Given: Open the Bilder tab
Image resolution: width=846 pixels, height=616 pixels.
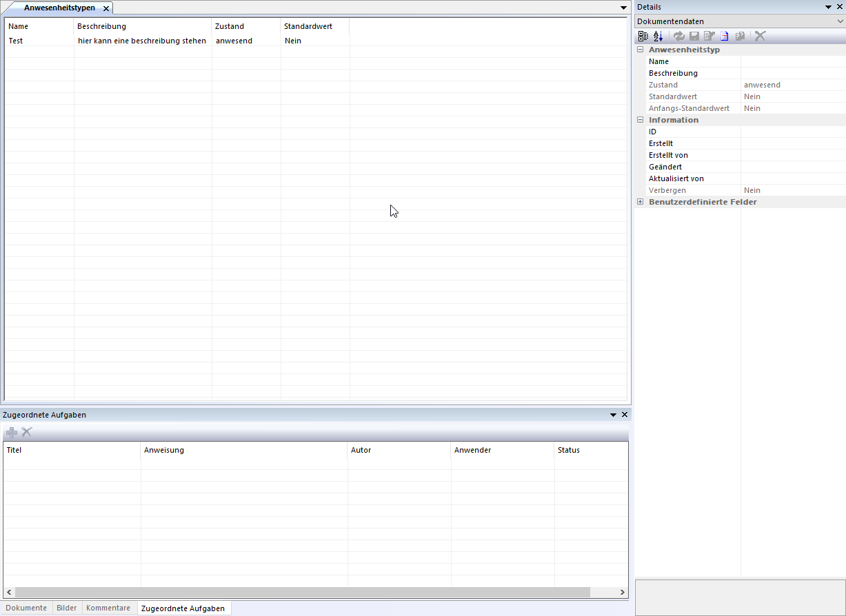Looking at the screenshot, I should coord(66,608).
